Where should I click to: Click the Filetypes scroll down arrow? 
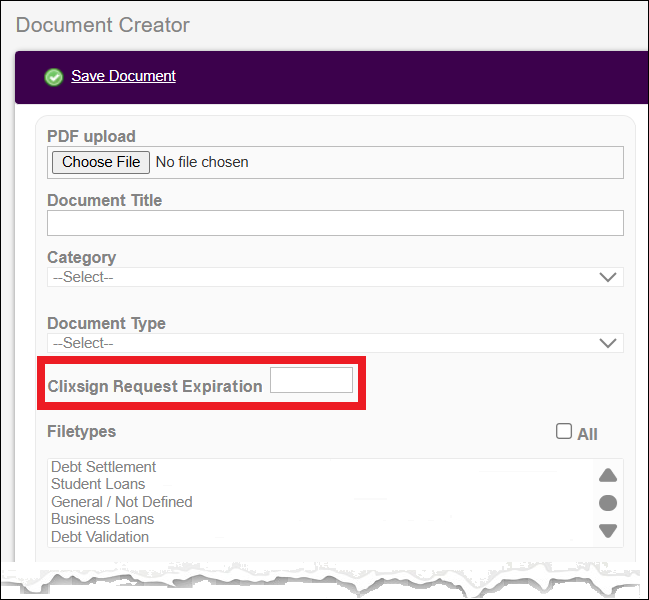point(608,530)
